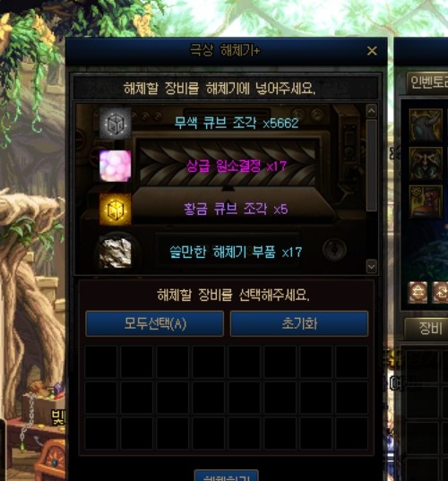The height and width of the screenshot is (481, 448).
Task: Select the red boots equipment icon
Action: point(426,202)
